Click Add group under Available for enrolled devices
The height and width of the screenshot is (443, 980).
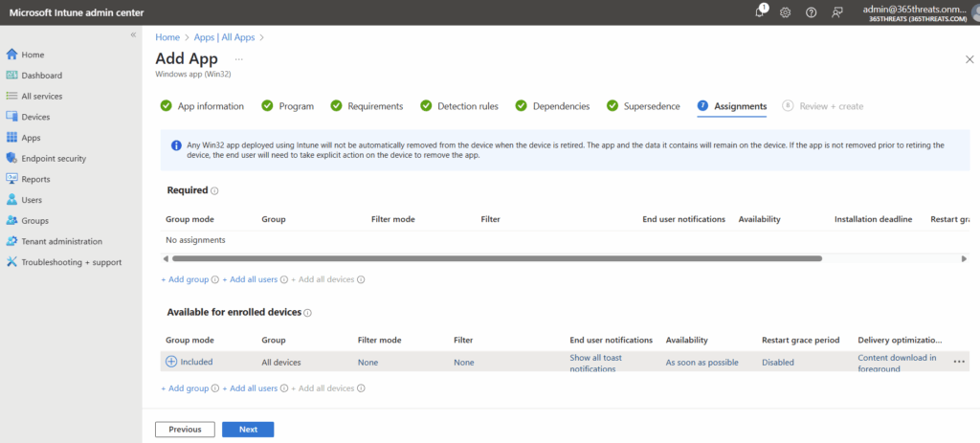click(185, 388)
